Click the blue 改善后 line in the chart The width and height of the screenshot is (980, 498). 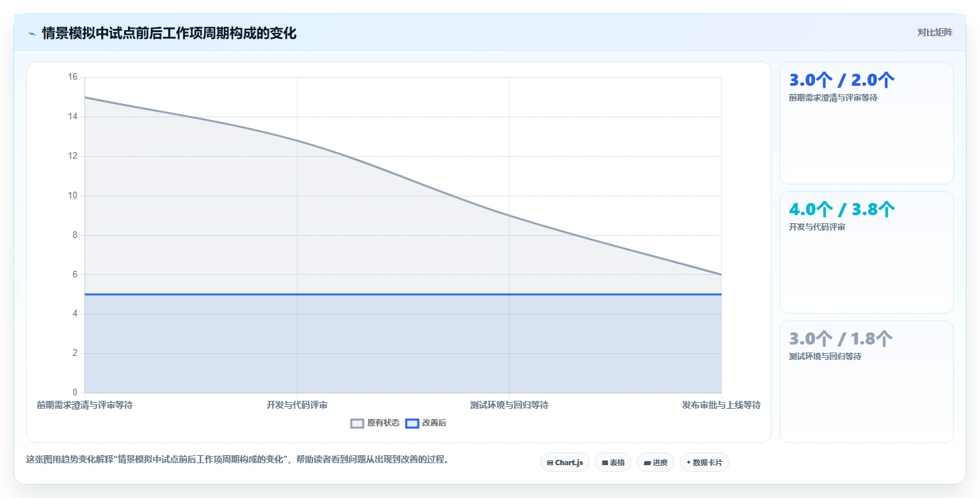403,294
